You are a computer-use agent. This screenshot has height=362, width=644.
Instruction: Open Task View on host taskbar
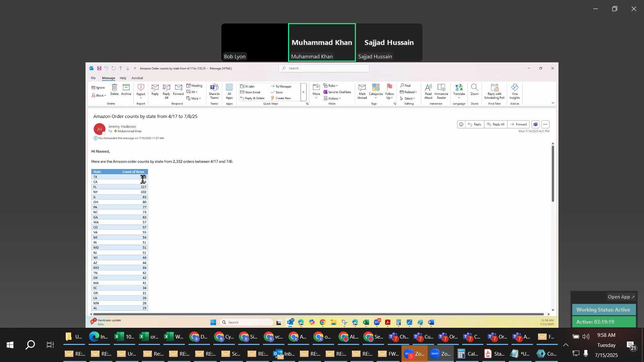point(50,345)
